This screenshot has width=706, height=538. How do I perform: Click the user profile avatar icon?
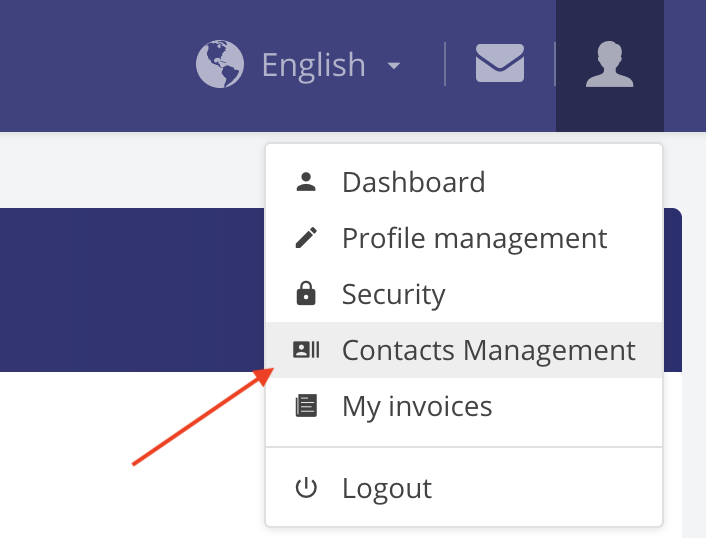610,64
